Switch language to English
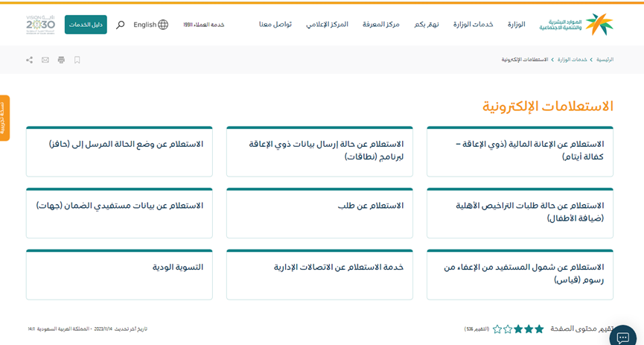644x345 pixels. (145, 25)
